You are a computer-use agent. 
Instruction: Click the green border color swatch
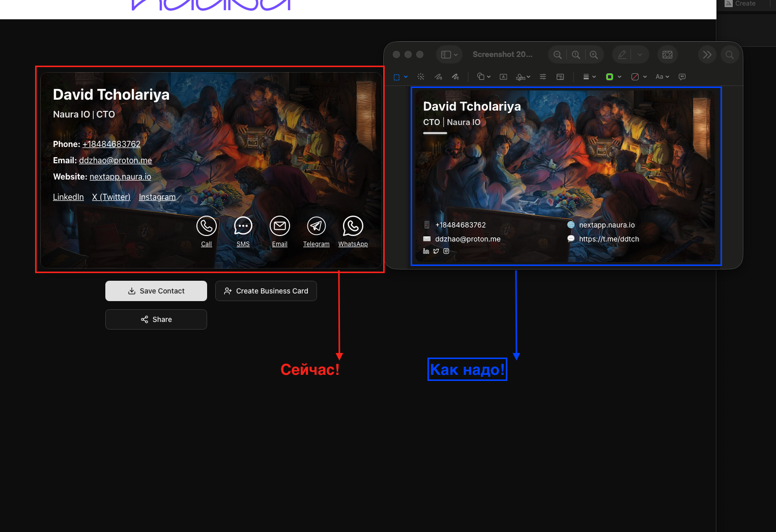610,76
